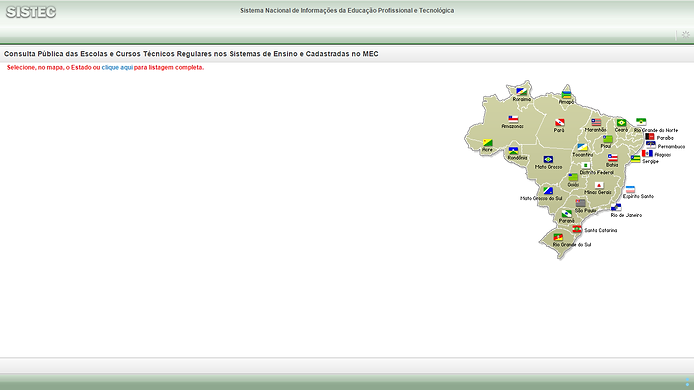Image resolution: width=694 pixels, height=390 pixels.
Task: Select the Santa Catarina flag icon
Action: 577,229
